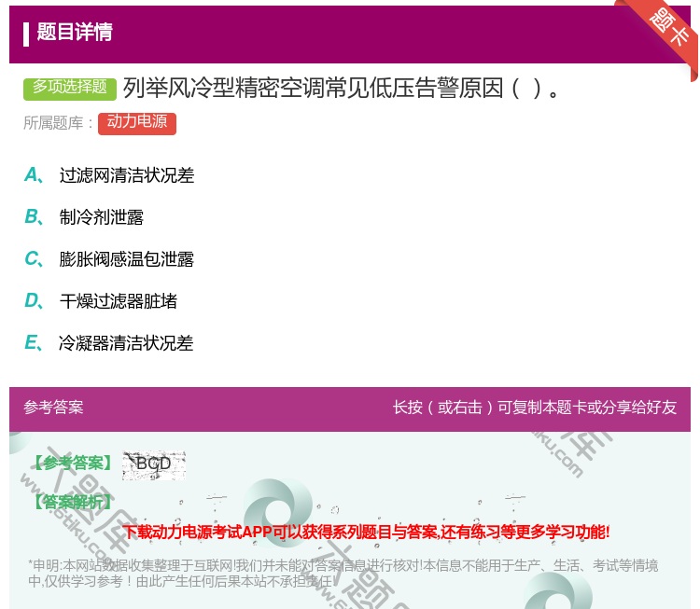Click the 长按（或右击）可复制本题卡 hint text
This screenshot has height=609, width=700.
[x=535, y=408]
